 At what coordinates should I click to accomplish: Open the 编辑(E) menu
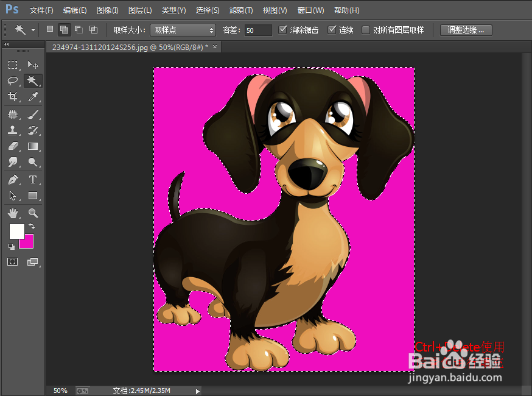click(75, 10)
